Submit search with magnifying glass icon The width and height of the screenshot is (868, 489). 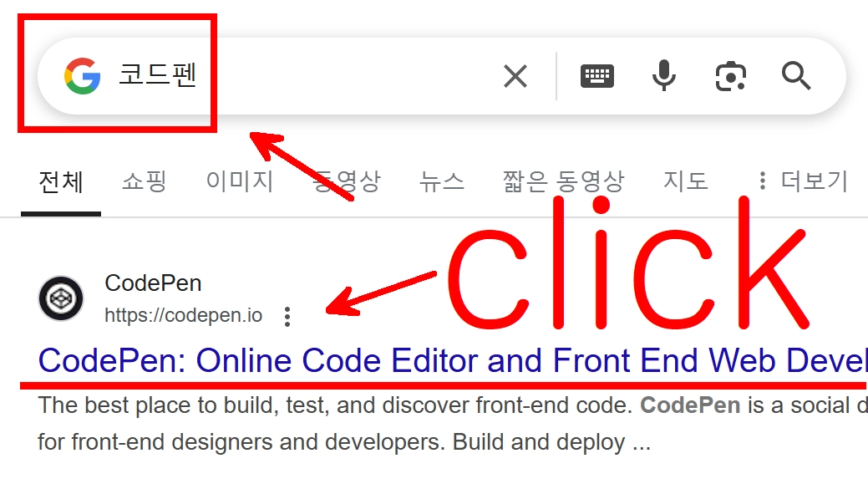[796, 76]
